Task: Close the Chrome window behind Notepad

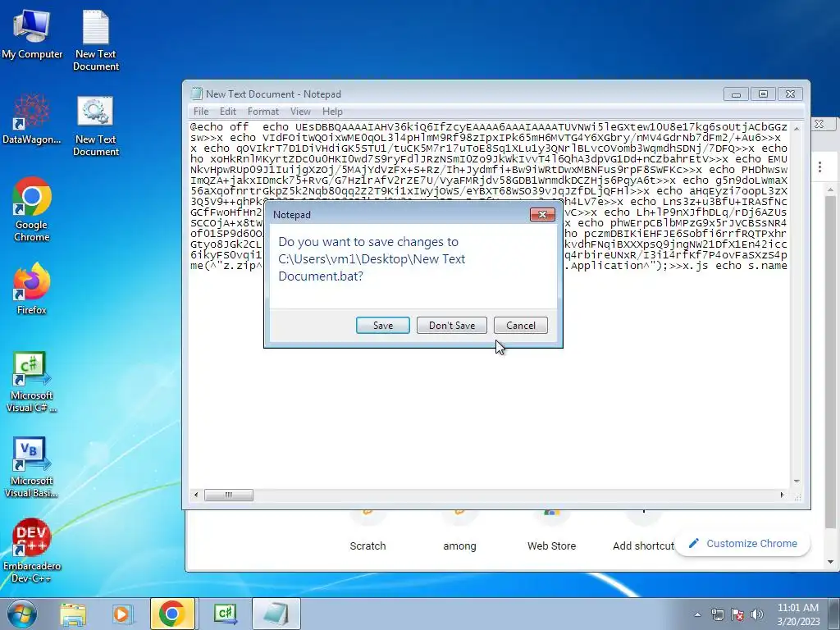Action: 819,124
